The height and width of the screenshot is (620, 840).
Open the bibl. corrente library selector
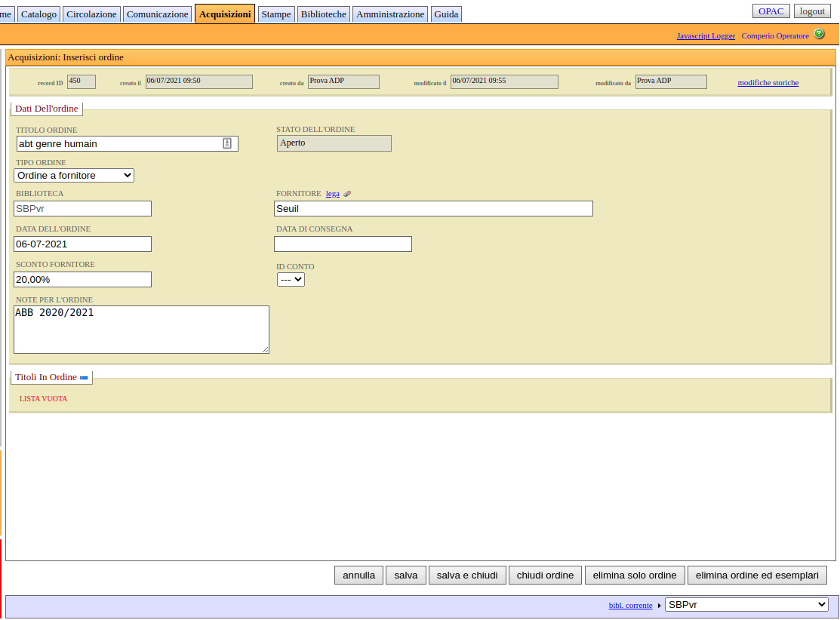point(746,604)
